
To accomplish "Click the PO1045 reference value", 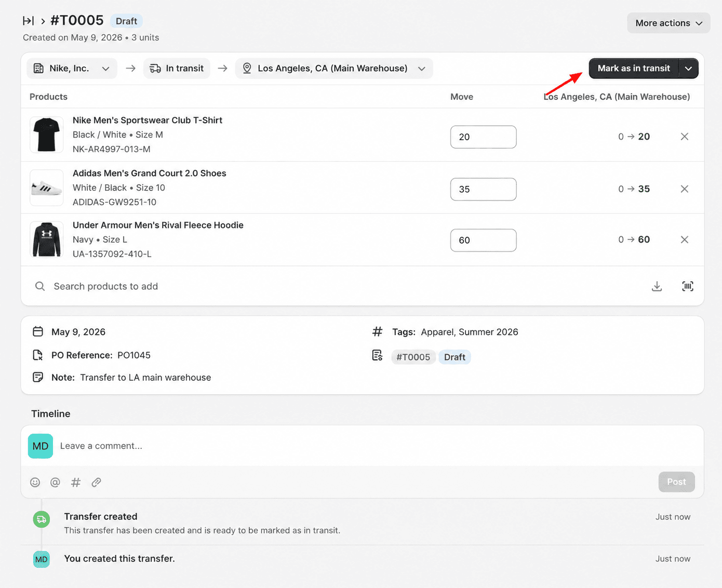I will 134,355.
